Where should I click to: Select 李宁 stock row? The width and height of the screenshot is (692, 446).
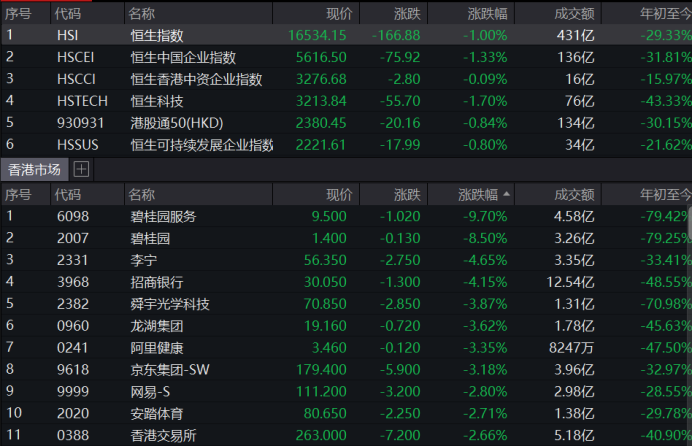click(x=346, y=260)
